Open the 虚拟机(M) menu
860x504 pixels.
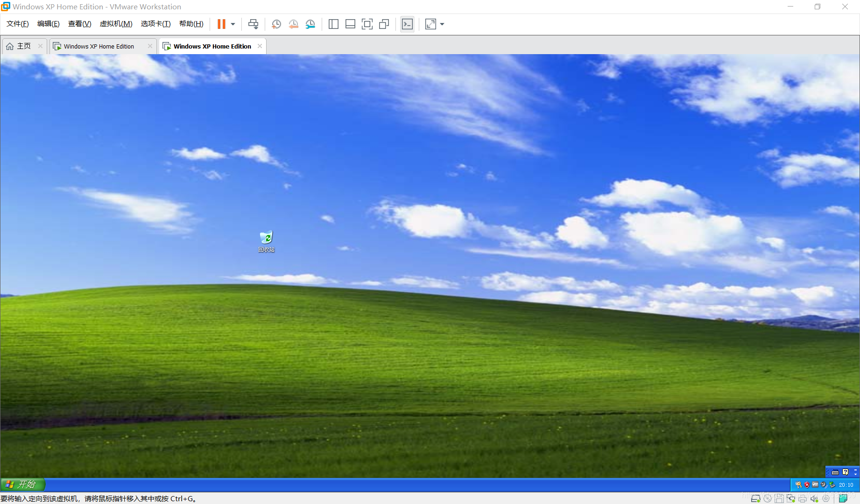pyautogui.click(x=116, y=24)
